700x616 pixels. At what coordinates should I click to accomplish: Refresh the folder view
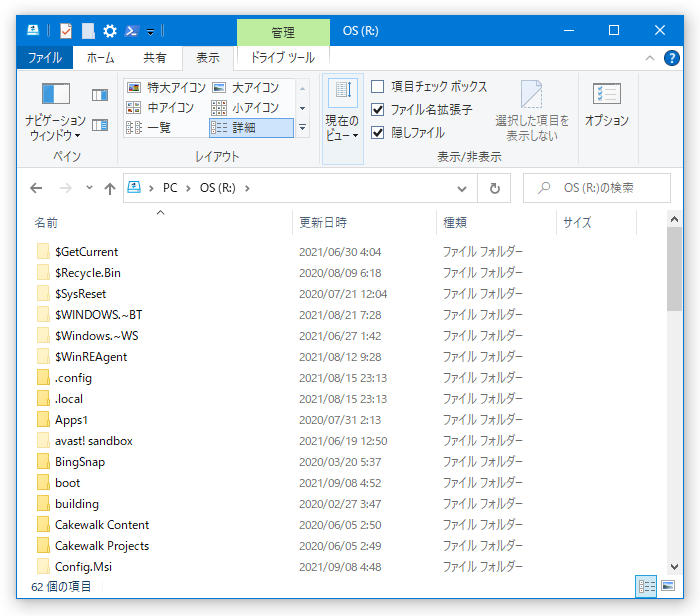tap(494, 188)
